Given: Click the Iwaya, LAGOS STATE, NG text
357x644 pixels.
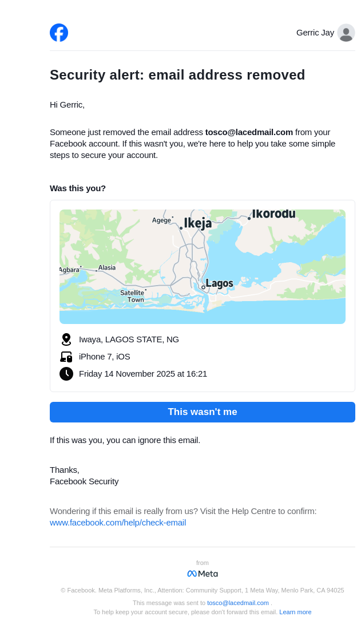Looking at the screenshot, I should click(129, 339).
